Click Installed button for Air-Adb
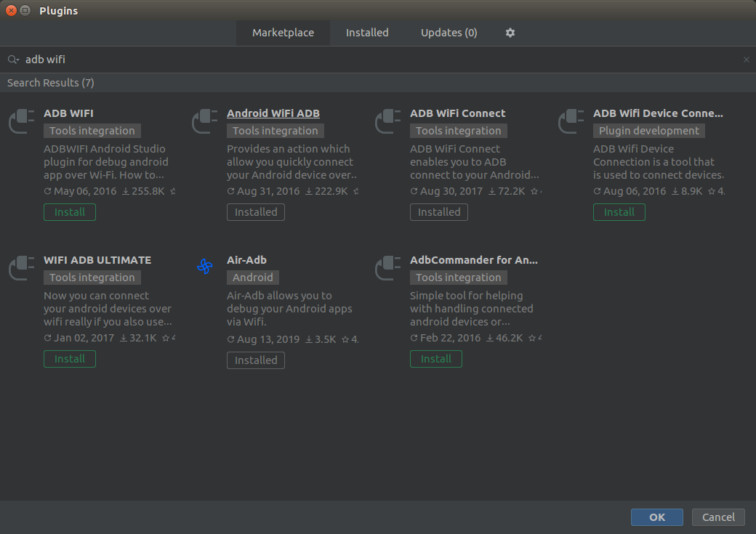 [x=256, y=360]
